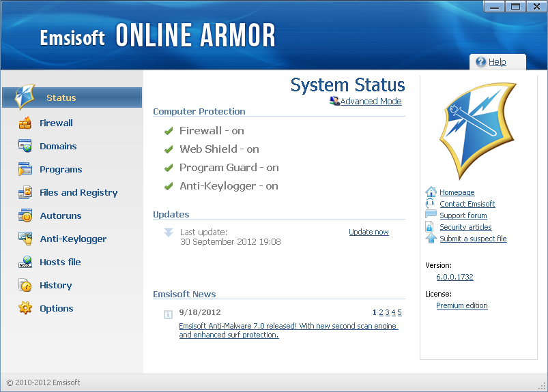Open the Firewall section icon
Screen dimensions: 548x392
click(x=25, y=123)
